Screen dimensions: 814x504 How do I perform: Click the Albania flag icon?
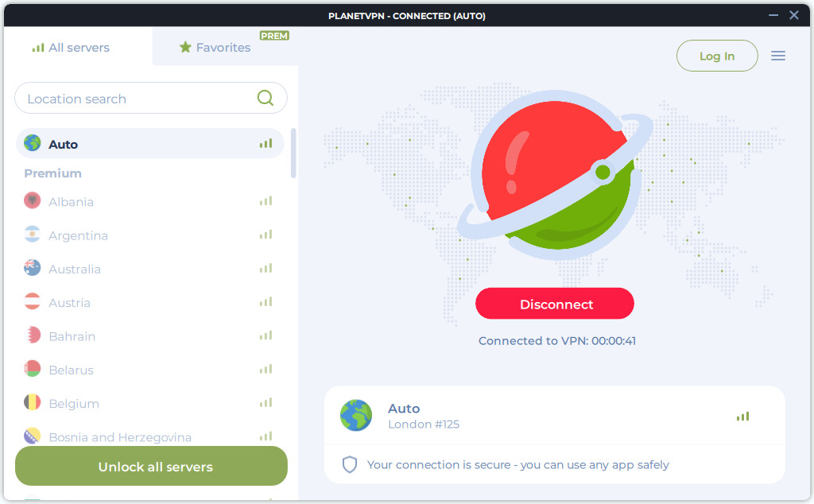coord(33,201)
